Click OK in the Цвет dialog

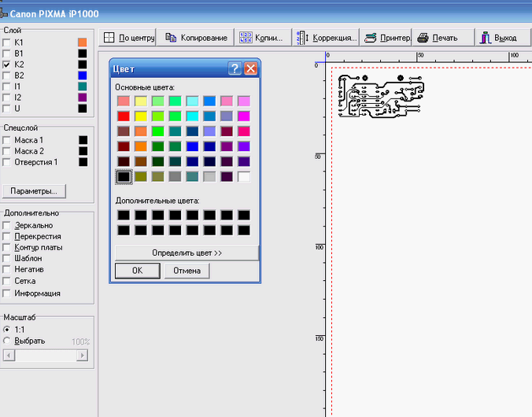[138, 271]
